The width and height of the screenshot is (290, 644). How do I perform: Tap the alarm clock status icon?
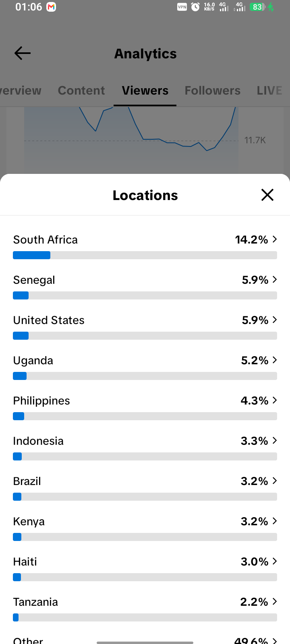[195, 7]
